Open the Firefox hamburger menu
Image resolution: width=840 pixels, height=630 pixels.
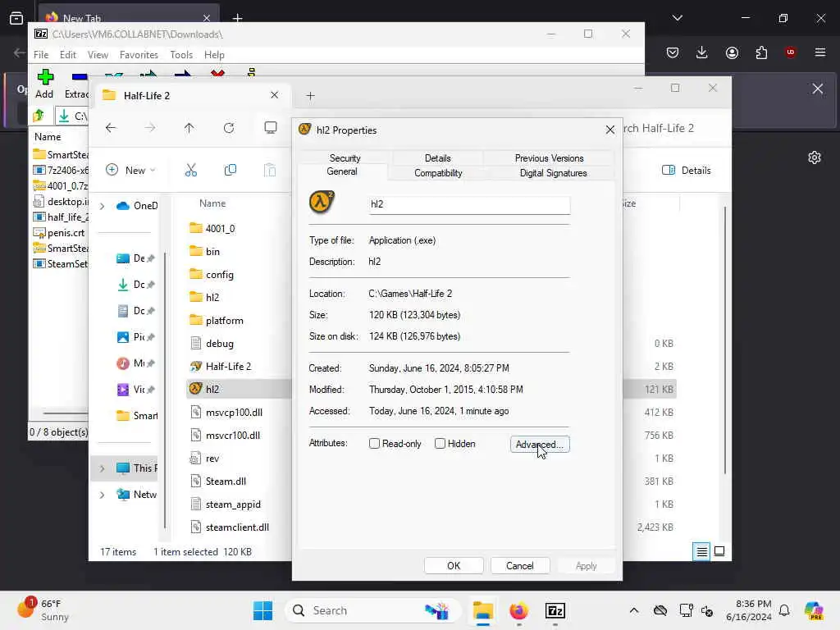tap(819, 52)
